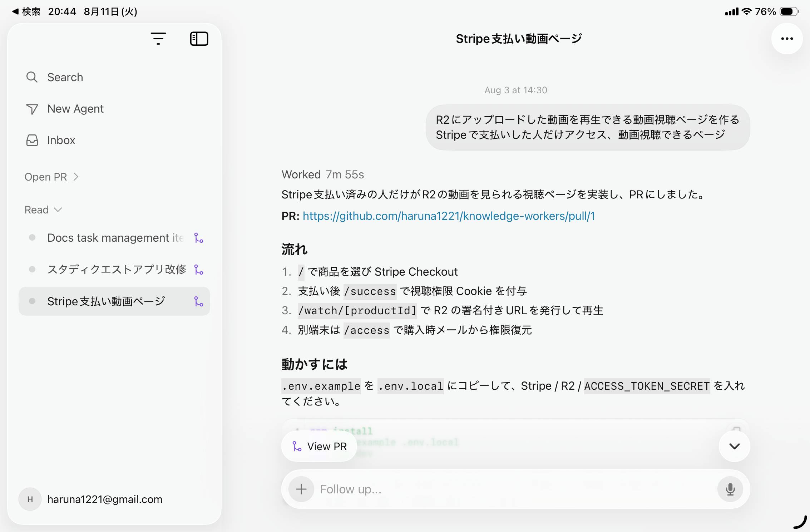The width and height of the screenshot is (810, 532).
Task: Open the GitHub pull request link
Action: click(x=449, y=216)
